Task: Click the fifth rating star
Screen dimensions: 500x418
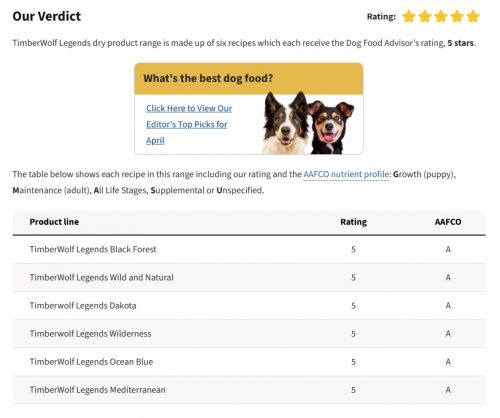Action: [473, 16]
